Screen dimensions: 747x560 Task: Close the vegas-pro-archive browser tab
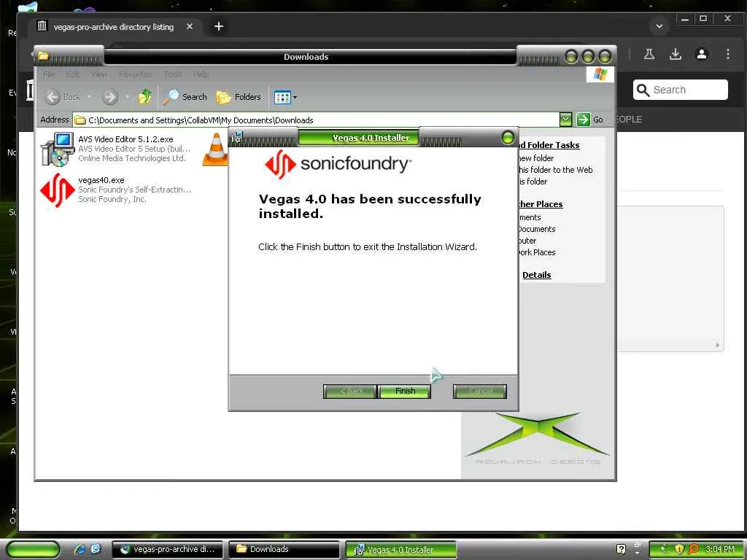[190, 27]
